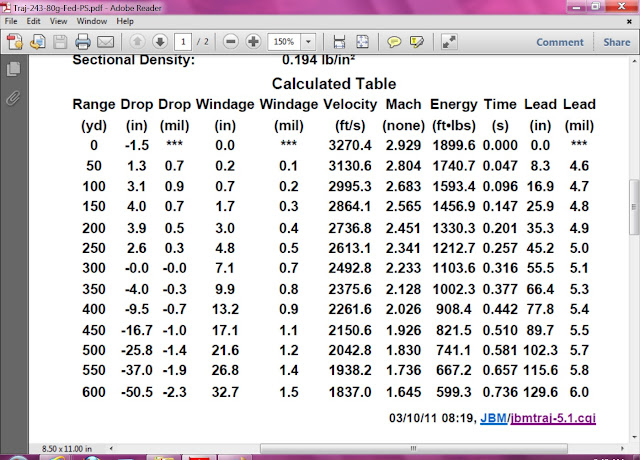Click the scrolling mode page icon
This screenshot has width=640, height=460.
(339, 42)
